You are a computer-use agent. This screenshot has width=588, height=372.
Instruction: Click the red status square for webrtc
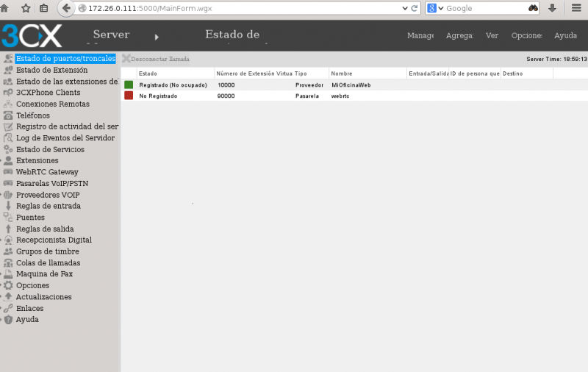point(129,96)
